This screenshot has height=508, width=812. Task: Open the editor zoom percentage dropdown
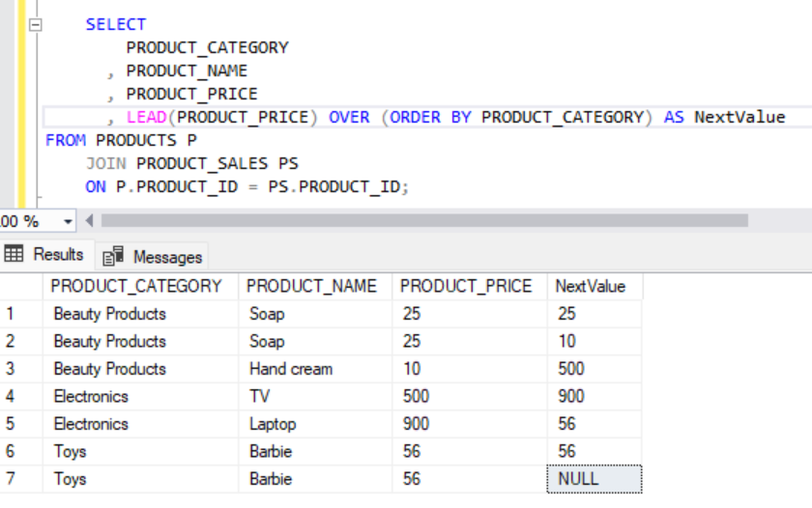click(68, 221)
